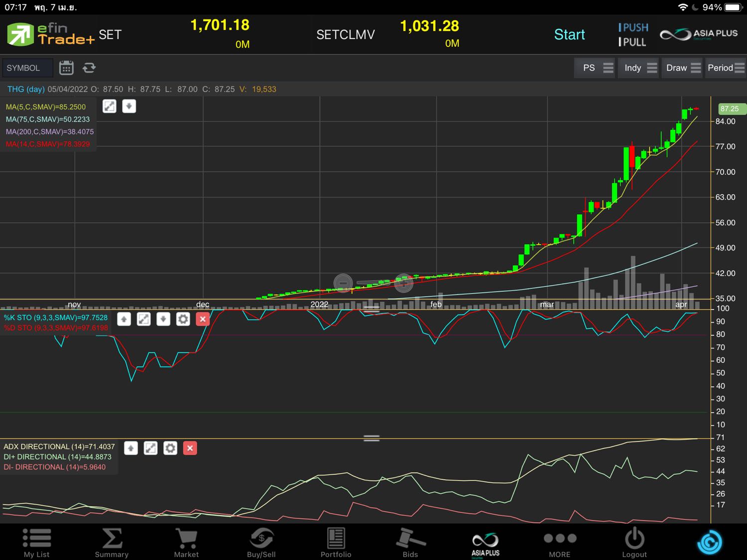Remove the Stochastic indicator panel
The image size is (747, 560).
203,319
